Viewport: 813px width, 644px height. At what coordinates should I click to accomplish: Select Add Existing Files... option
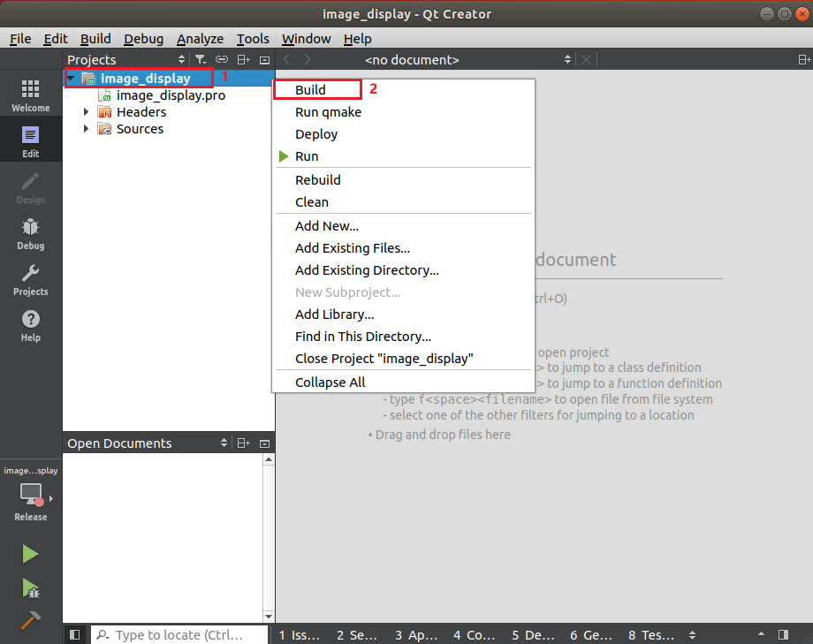pyautogui.click(x=403, y=248)
